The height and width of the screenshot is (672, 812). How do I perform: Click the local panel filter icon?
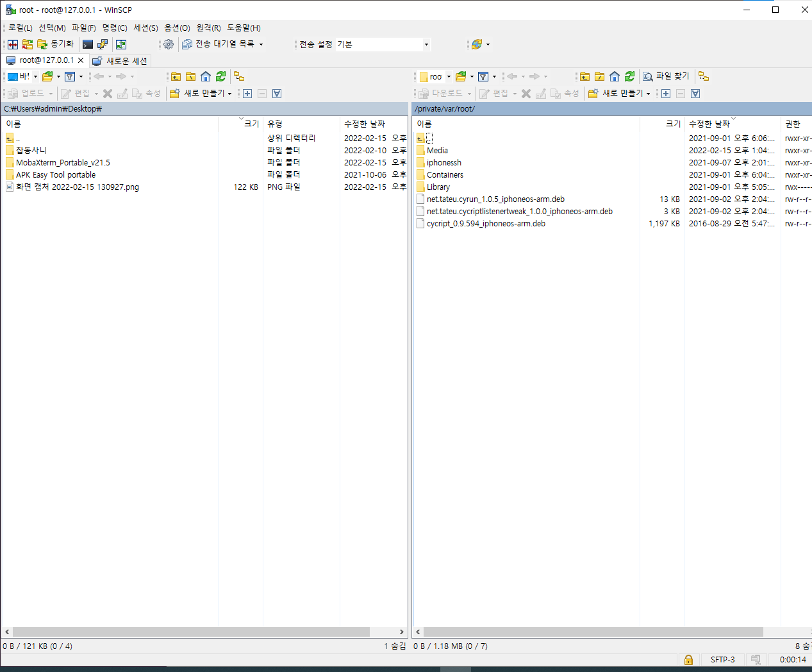pos(70,76)
